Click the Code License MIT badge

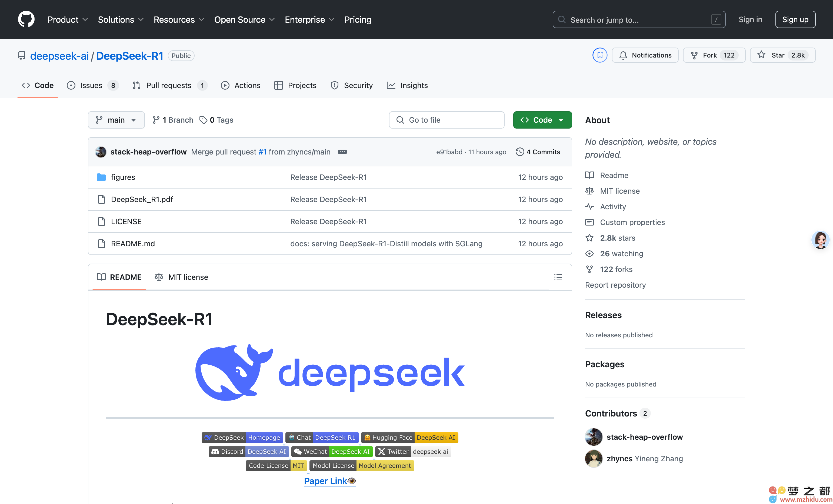(276, 466)
